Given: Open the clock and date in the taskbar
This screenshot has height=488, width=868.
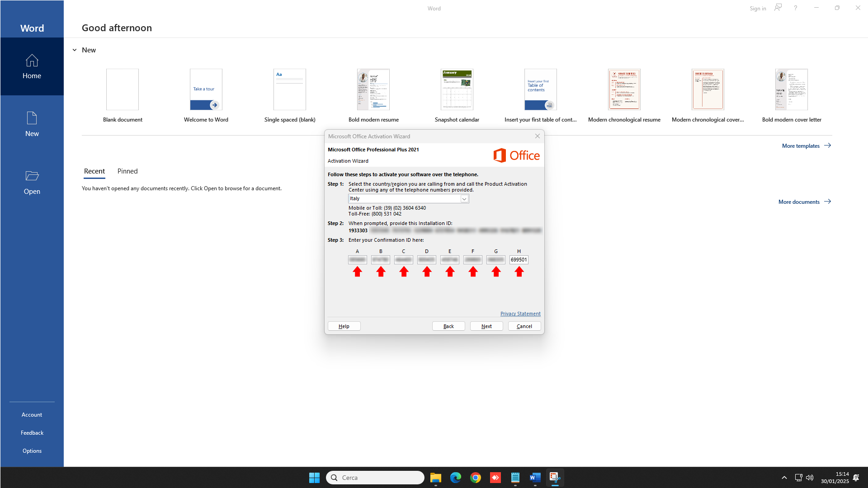Looking at the screenshot, I should coord(835,478).
